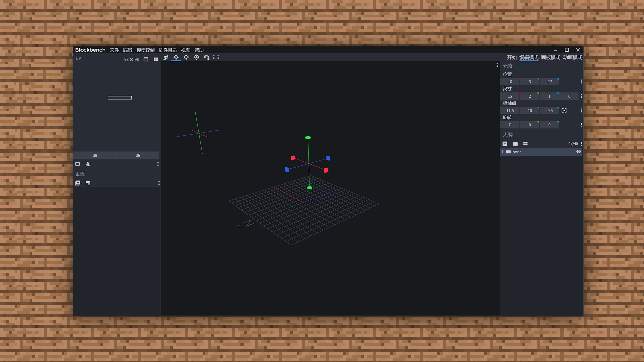Open the 尺寸 row options menu

click(x=581, y=96)
